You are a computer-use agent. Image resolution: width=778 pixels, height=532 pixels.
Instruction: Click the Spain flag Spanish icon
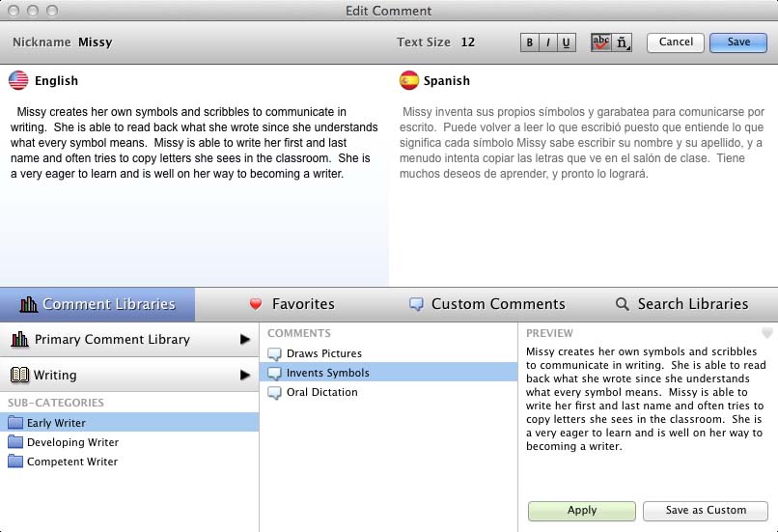(409, 80)
